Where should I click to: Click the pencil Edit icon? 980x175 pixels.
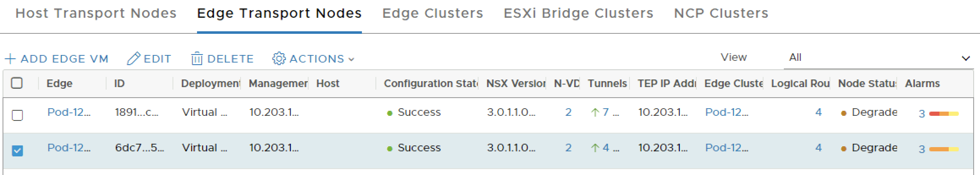pyautogui.click(x=133, y=59)
